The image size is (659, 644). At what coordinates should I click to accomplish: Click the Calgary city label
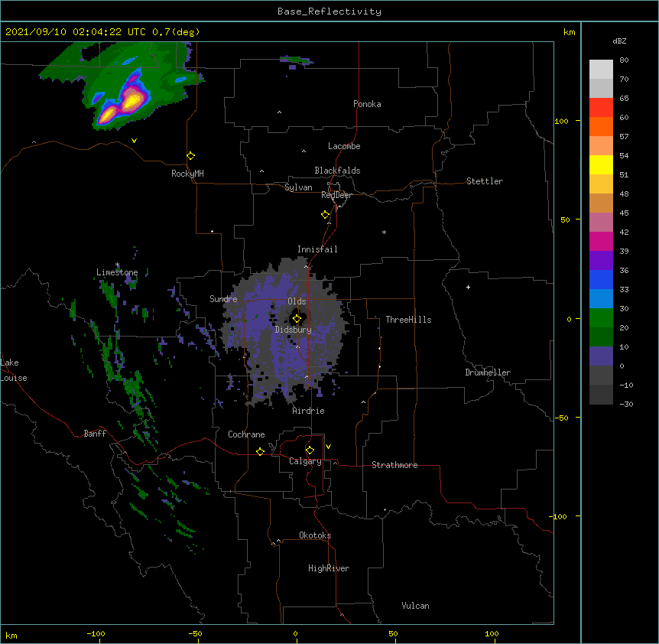305,461
